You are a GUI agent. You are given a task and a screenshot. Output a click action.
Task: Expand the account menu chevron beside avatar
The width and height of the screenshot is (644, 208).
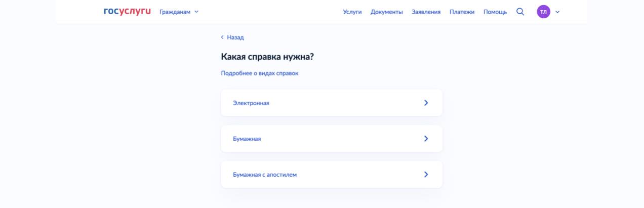pos(557,12)
